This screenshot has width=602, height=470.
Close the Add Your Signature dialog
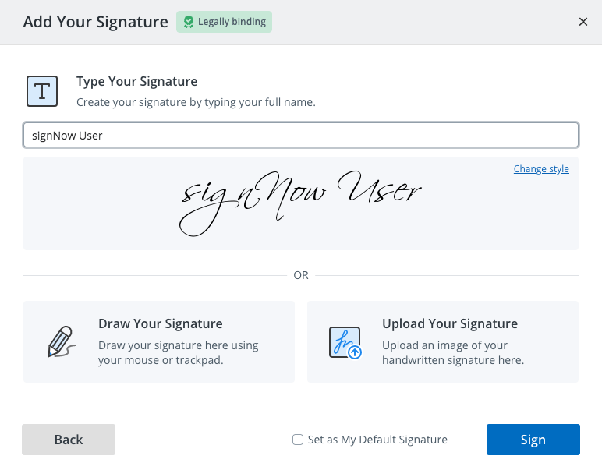coord(583,22)
